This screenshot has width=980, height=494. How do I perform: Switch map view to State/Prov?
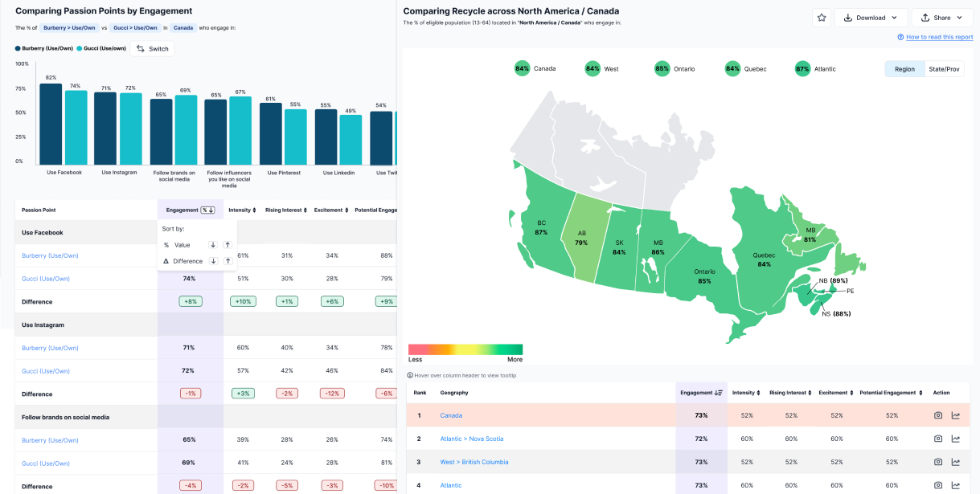pos(944,69)
